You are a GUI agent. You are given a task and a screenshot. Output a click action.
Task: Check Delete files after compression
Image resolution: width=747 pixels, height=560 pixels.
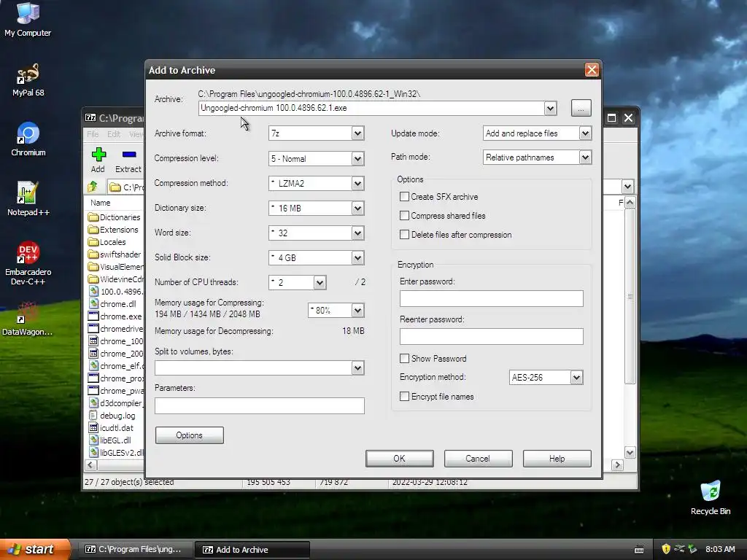[404, 235]
